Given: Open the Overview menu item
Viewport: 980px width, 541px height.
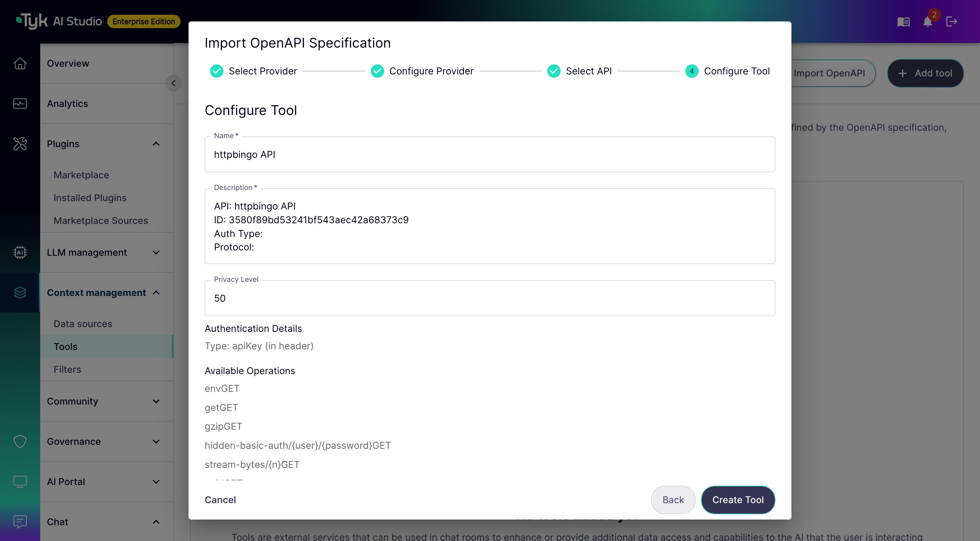Looking at the screenshot, I should [107, 63].
